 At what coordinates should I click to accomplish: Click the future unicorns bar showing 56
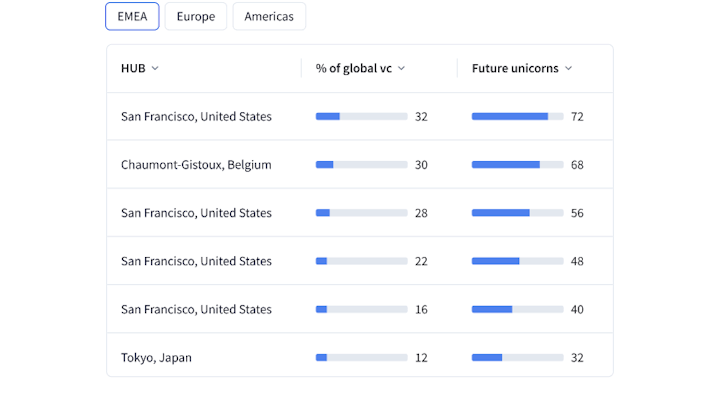pyautogui.click(x=517, y=213)
